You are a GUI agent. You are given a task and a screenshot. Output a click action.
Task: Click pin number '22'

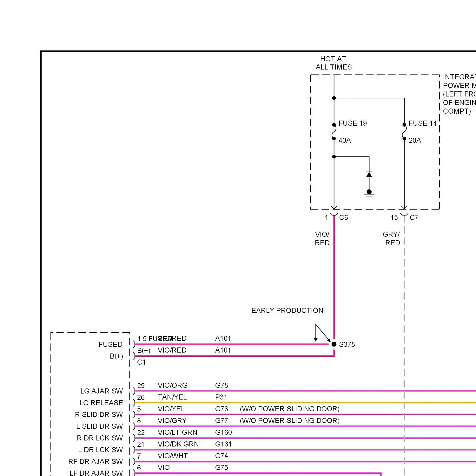[x=141, y=433]
